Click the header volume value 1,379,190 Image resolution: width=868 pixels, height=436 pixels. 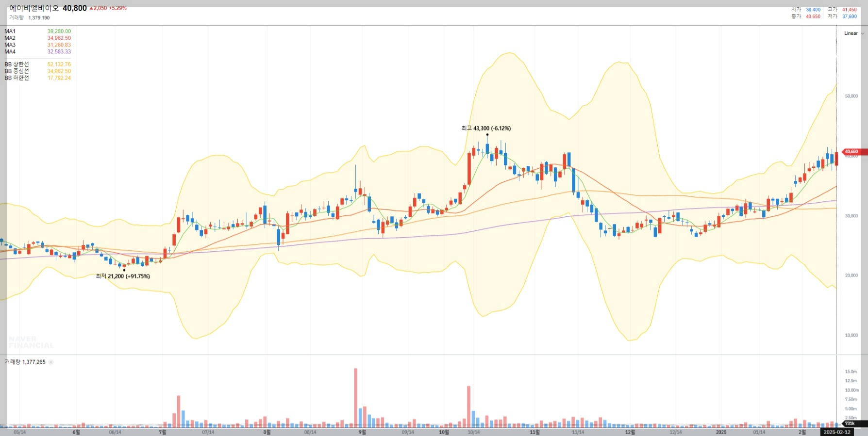(x=39, y=18)
